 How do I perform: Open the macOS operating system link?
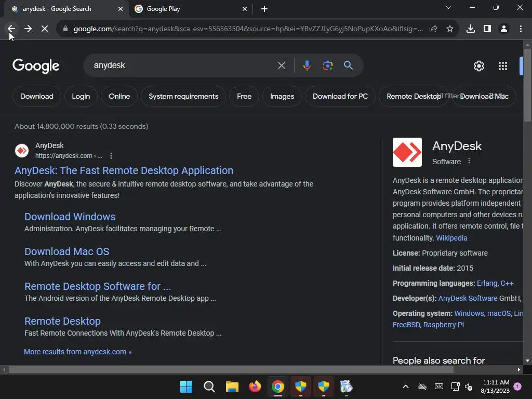coord(499,313)
